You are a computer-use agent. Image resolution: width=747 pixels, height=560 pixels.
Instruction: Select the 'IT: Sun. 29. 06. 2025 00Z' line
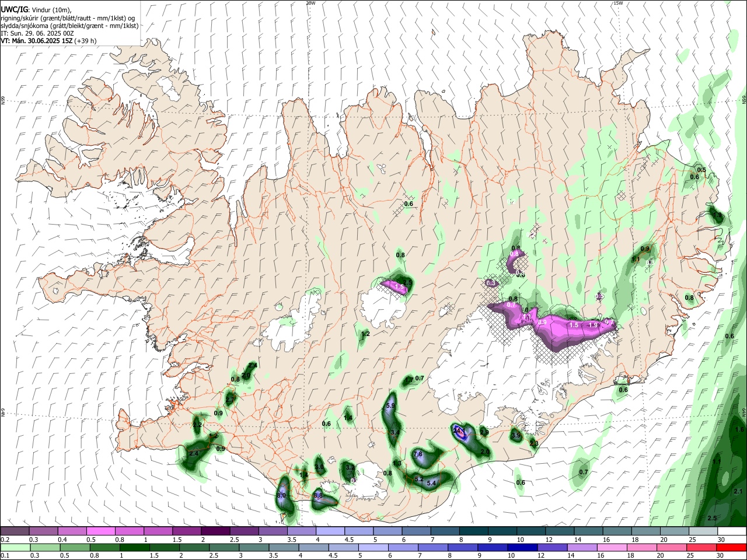click(x=37, y=33)
